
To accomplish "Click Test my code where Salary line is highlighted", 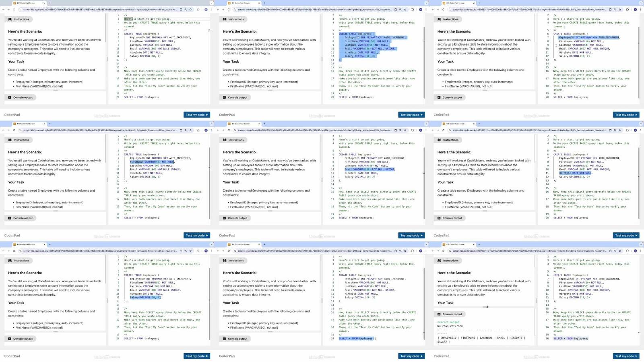I will pos(197,356).
